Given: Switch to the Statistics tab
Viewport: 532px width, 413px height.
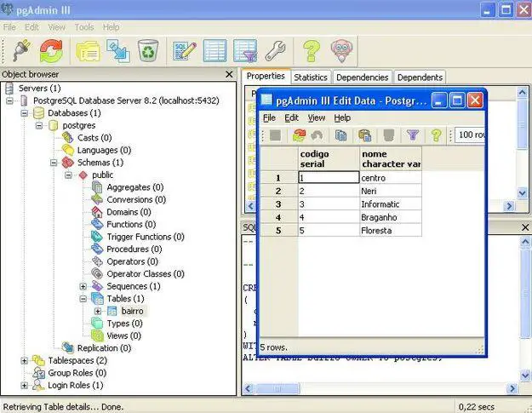Looking at the screenshot, I should tap(311, 77).
